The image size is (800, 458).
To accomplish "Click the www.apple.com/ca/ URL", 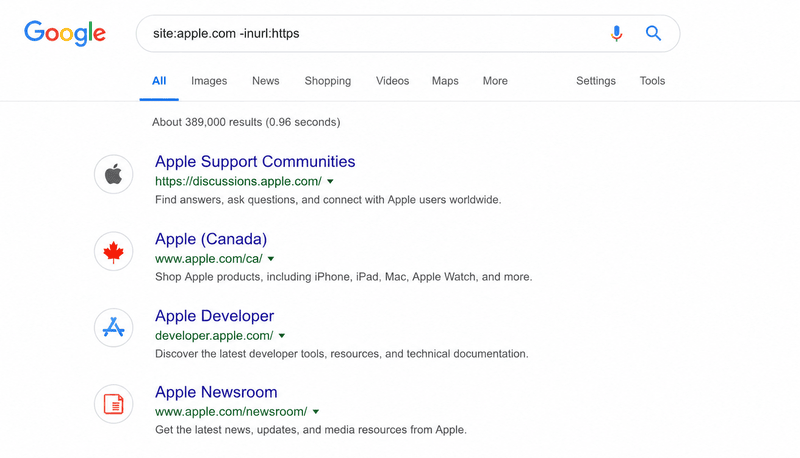I will (x=209, y=259).
